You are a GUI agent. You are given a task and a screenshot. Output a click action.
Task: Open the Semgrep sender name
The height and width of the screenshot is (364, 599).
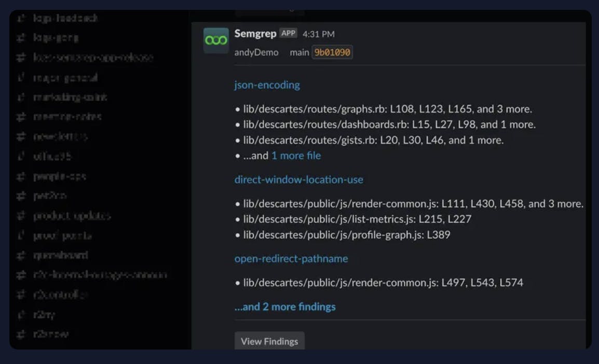pyautogui.click(x=255, y=34)
